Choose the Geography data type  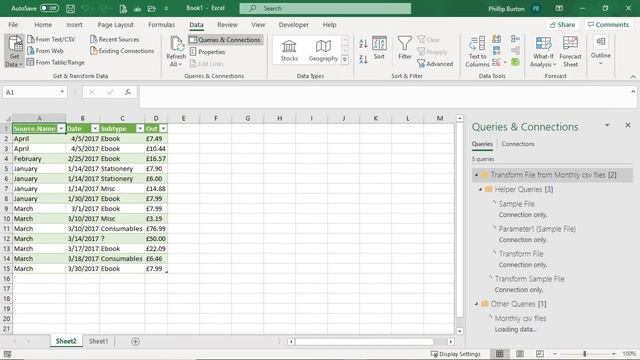point(323,50)
